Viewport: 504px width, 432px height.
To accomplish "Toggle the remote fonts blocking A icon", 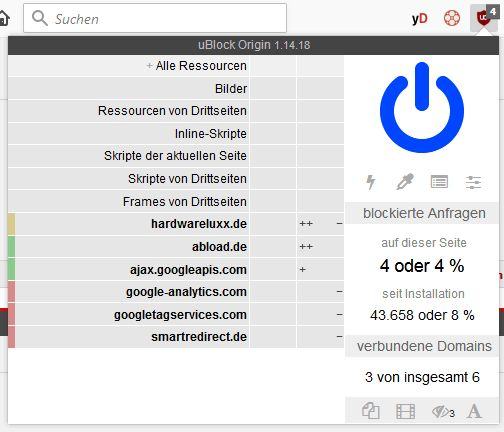I will (474, 411).
